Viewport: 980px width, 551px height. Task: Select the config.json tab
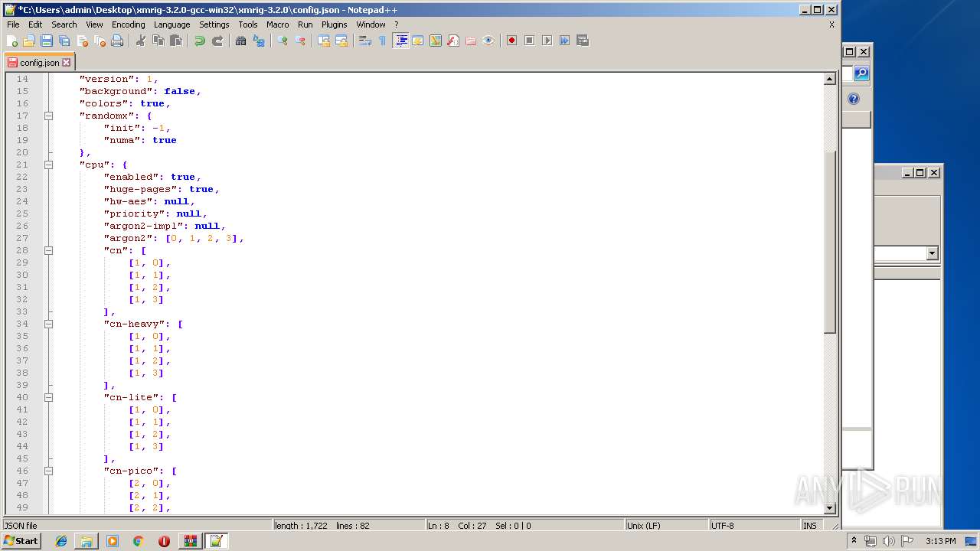[39, 63]
